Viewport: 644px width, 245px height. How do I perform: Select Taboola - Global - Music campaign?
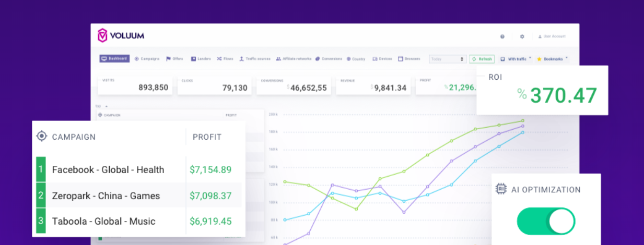[104, 222]
